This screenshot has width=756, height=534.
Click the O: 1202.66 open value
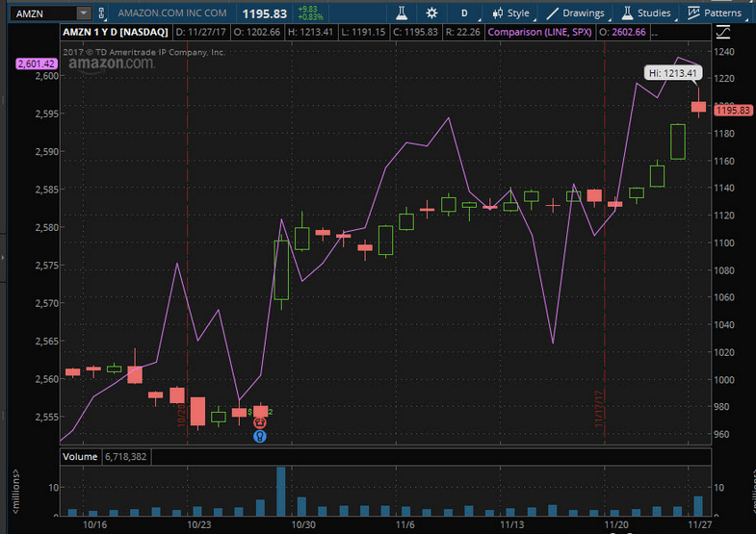257,33
